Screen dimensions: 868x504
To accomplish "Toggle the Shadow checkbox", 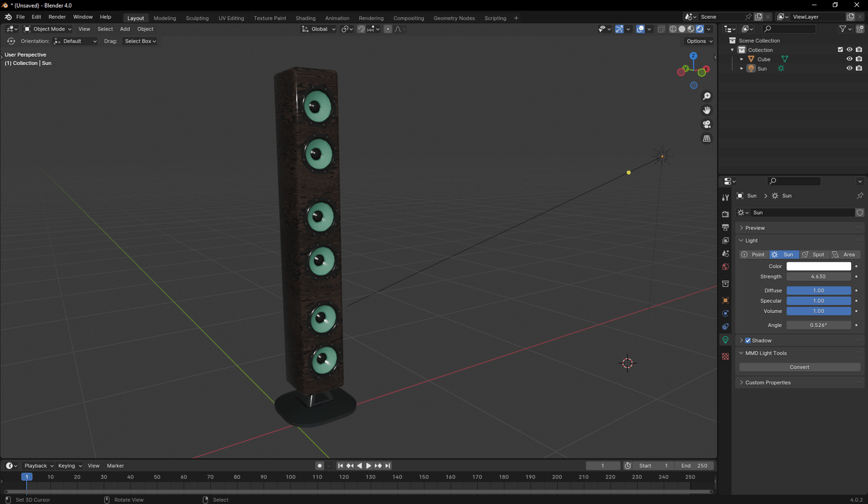I will coord(748,341).
